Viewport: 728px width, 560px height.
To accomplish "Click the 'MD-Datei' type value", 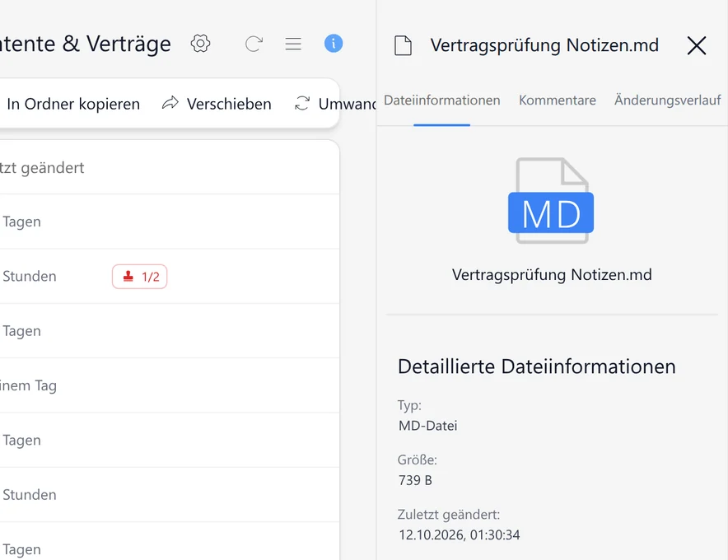I will coord(427,426).
